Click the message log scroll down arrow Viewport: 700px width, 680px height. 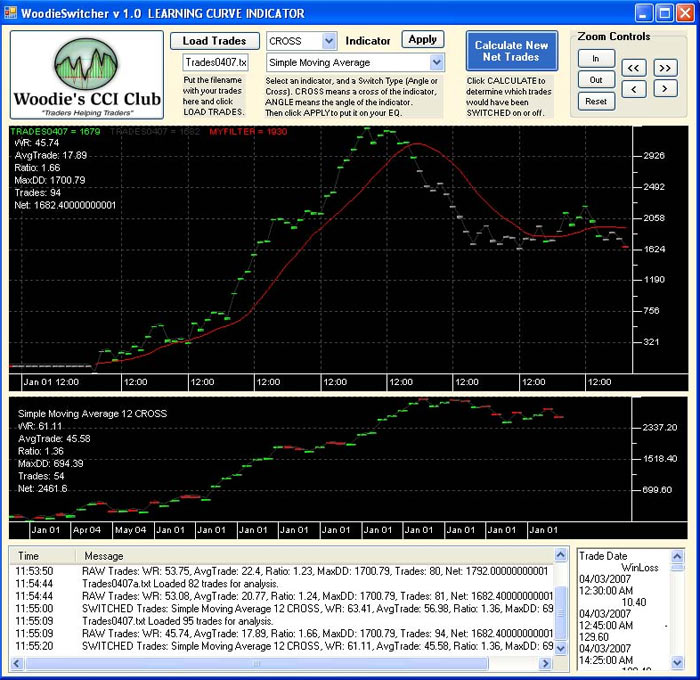[561, 648]
